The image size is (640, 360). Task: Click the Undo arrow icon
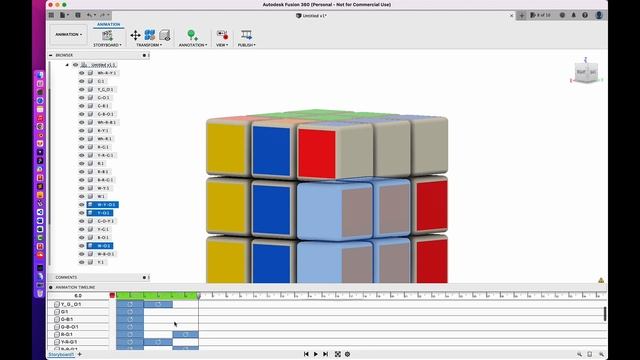coord(90,15)
